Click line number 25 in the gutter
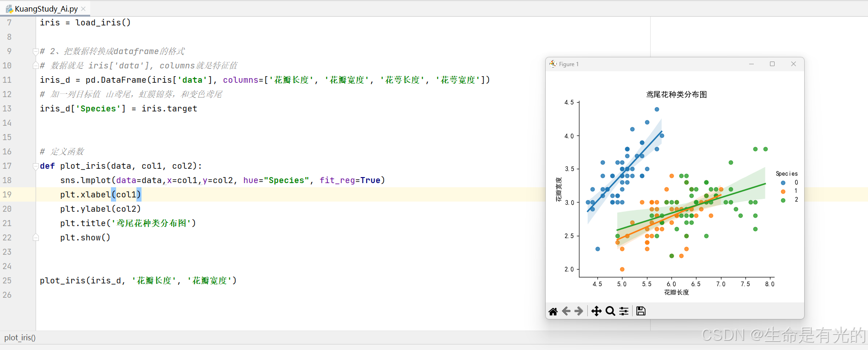868x350 pixels. tap(7, 281)
